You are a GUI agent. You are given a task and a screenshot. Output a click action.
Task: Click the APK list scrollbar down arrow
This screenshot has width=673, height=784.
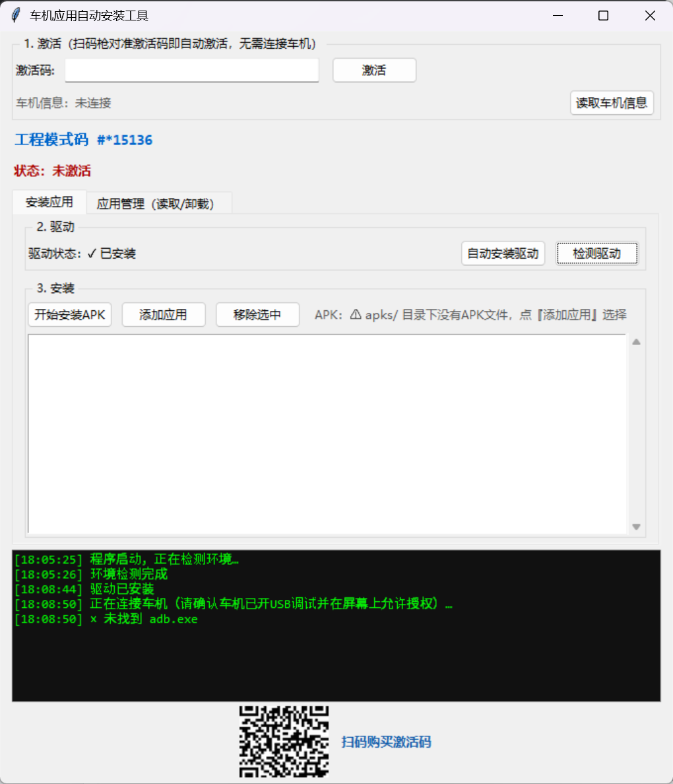[636, 527]
